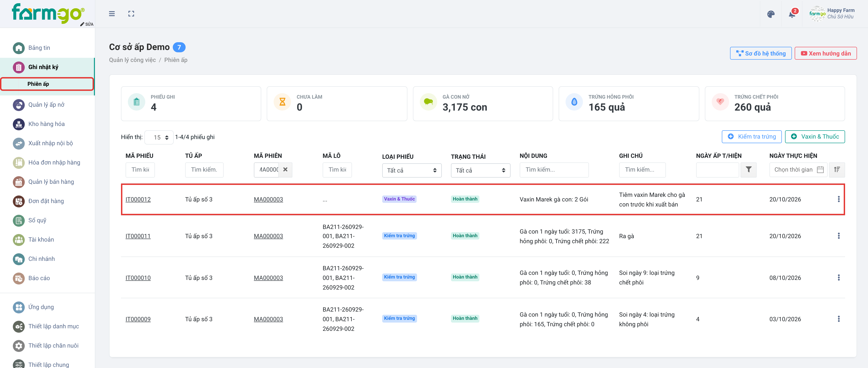
Task: Open three-dot menu for row IT000010
Action: point(838,278)
